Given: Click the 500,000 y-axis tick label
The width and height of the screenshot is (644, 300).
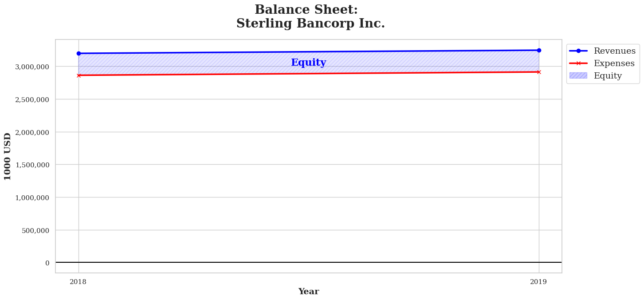Looking at the screenshot, I should pyautogui.click(x=35, y=230).
